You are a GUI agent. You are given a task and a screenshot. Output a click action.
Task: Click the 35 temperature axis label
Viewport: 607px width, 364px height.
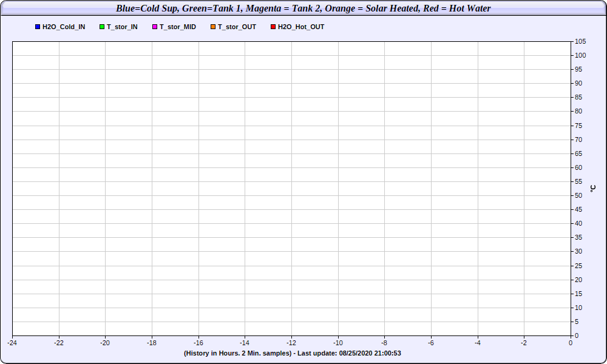click(578, 237)
